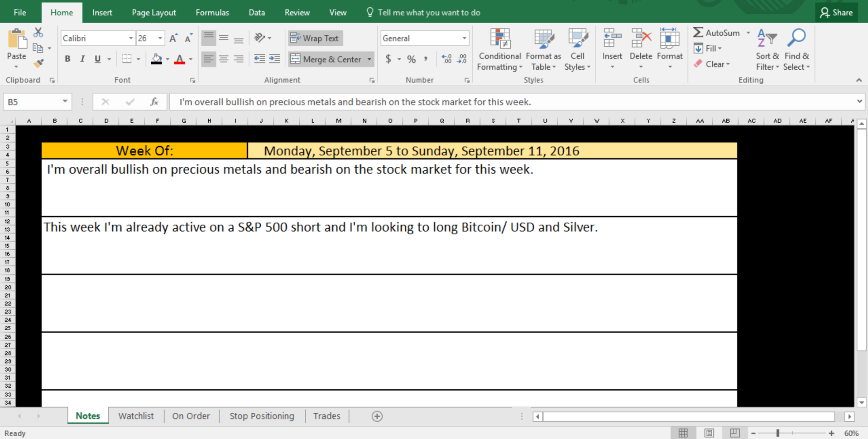Click Tell me what you want to do
This screenshot has width=868, height=439.
(x=423, y=13)
